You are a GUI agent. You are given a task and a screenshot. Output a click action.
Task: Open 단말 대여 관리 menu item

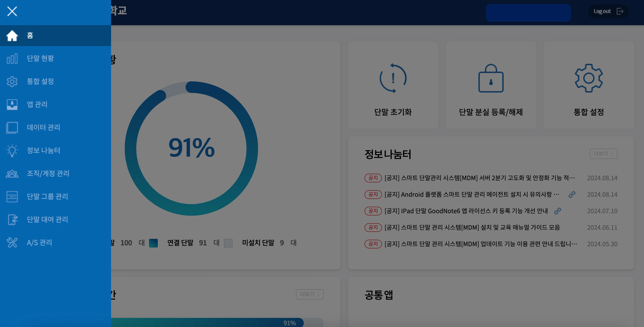tap(56, 220)
